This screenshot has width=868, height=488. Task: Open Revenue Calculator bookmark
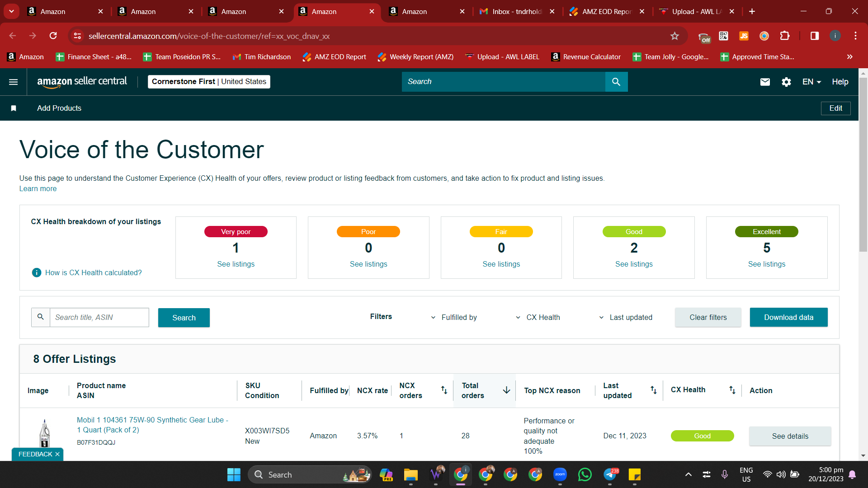click(586, 56)
